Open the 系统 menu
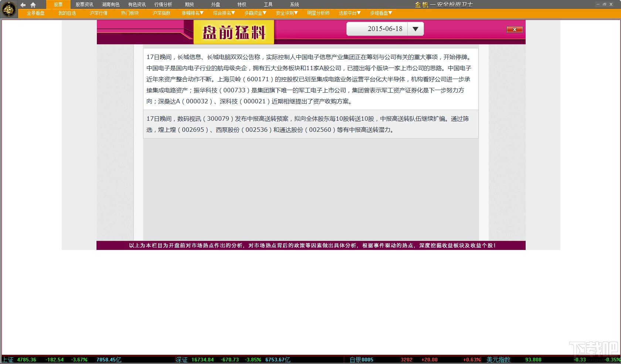The height and width of the screenshot is (364, 621). pyautogui.click(x=294, y=4)
